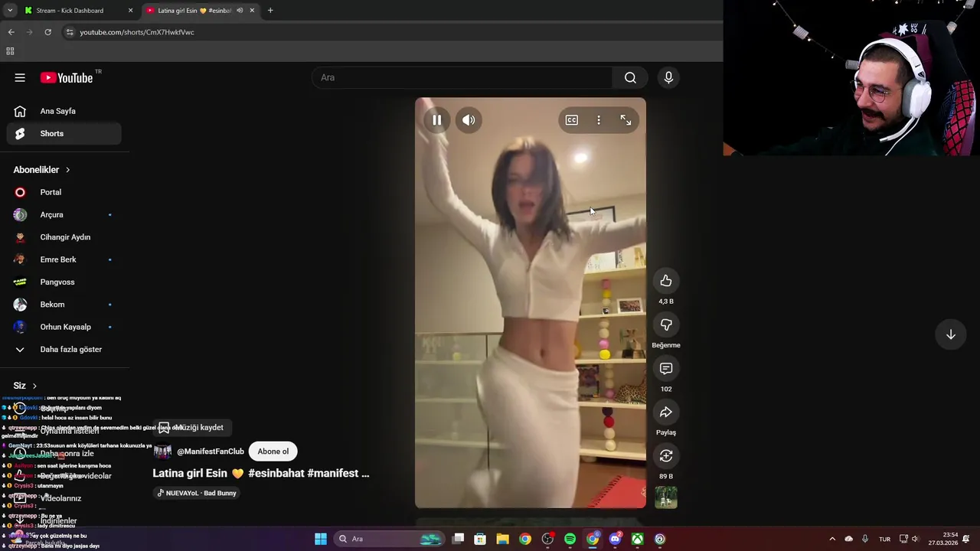Screen dimensions: 980x551
Task: Start voice search with the microphone
Action: point(668,77)
